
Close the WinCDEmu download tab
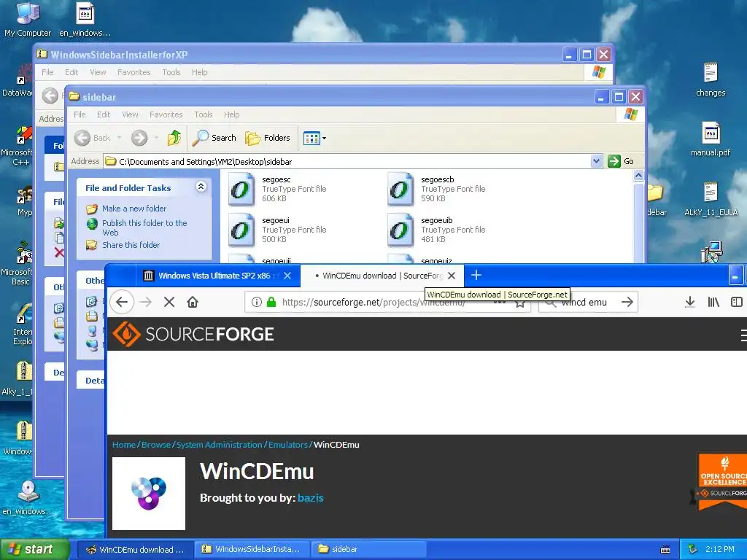point(452,276)
